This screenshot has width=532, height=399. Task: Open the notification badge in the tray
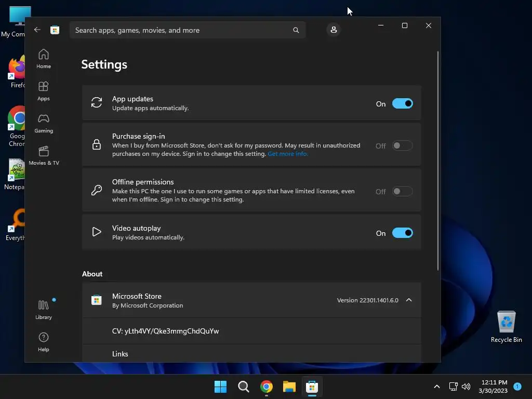(517, 387)
